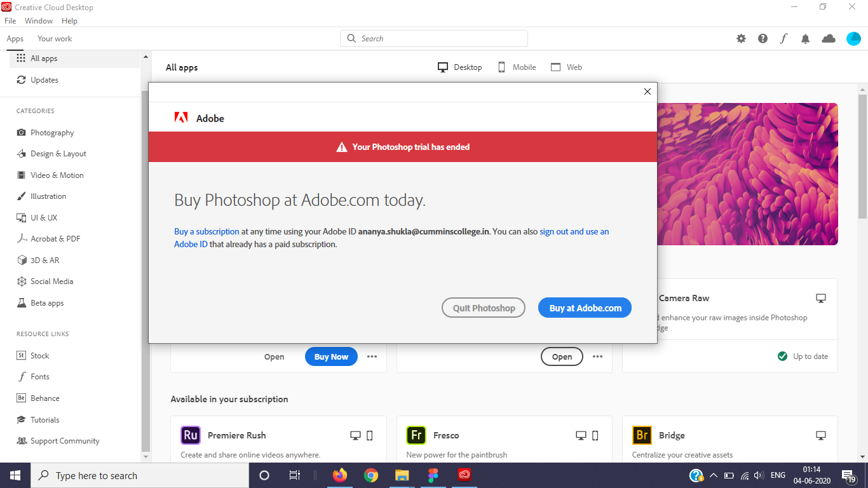This screenshot has width=868, height=488.
Task: Filter apps by Desktop
Action: tap(459, 67)
